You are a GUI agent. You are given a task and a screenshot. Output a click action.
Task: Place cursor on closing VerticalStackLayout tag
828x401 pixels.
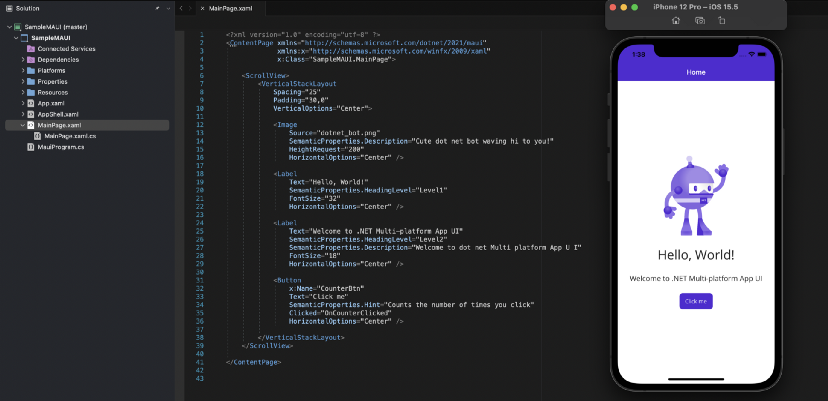click(x=301, y=337)
